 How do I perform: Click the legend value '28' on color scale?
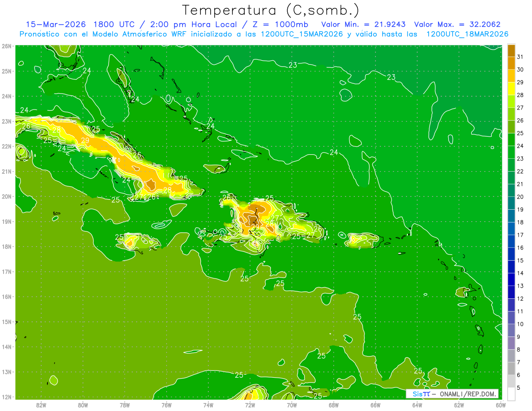(520, 95)
